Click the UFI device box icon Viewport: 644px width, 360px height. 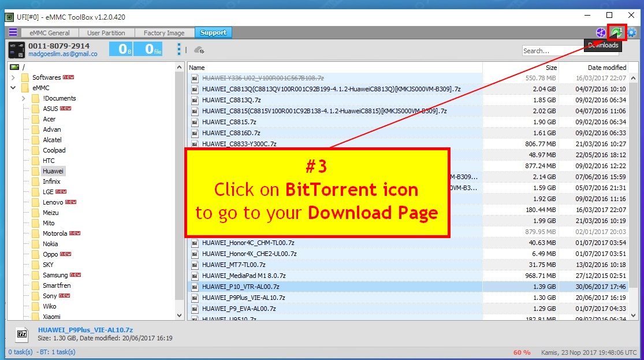17,50
